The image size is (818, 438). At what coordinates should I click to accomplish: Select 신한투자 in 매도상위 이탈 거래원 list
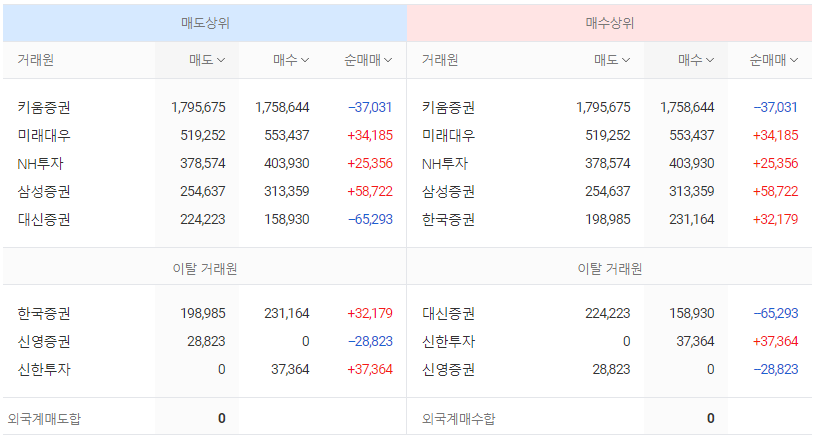(x=44, y=370)
